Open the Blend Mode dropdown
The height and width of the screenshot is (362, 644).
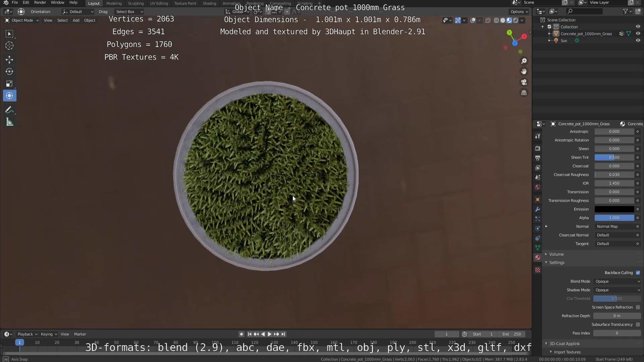point(617,282)
